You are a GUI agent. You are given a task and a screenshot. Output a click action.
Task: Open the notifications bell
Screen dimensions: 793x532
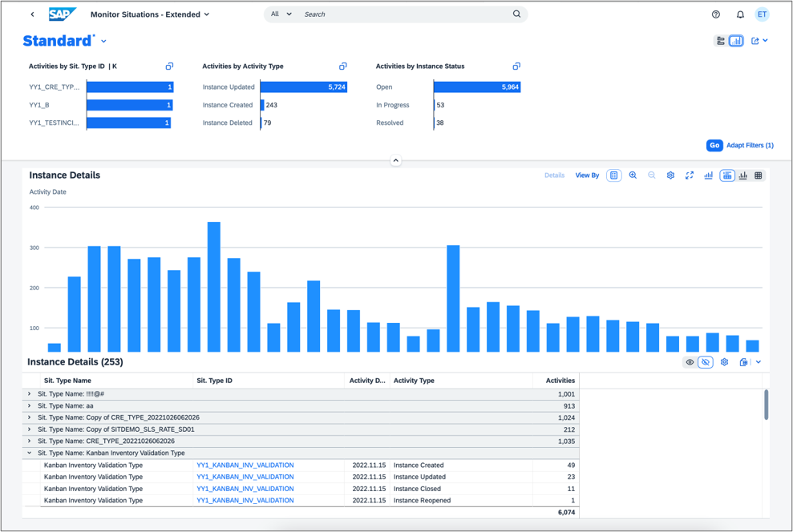740,14
